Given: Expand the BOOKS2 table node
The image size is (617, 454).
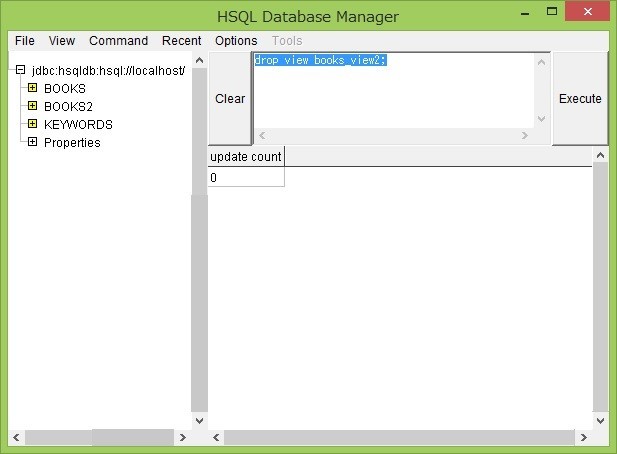Looking at the screenshot, I should pos(33,106).
